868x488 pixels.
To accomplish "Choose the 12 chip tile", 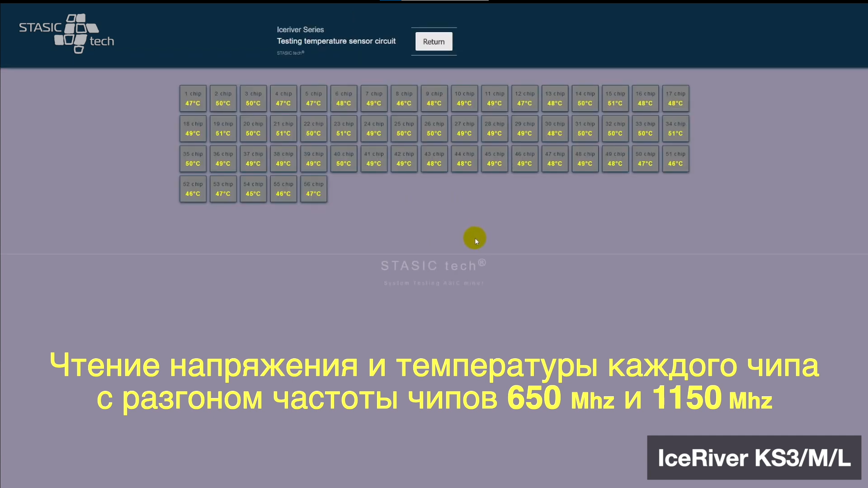I will [x=525, y=99].
